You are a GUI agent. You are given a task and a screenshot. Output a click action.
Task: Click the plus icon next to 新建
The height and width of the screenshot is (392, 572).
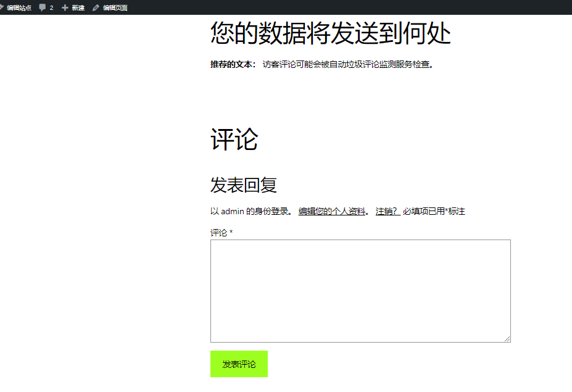(65, 7)
